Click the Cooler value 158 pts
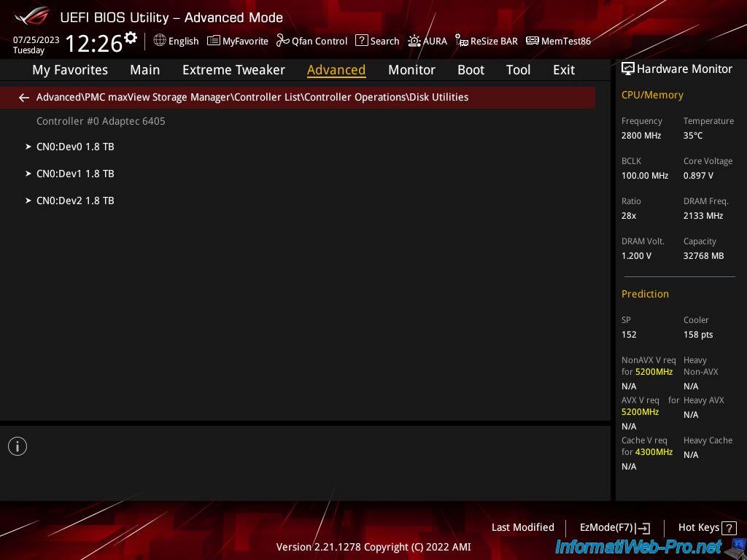The height and width of the screenshot is (560, 747). coord(698,334)
